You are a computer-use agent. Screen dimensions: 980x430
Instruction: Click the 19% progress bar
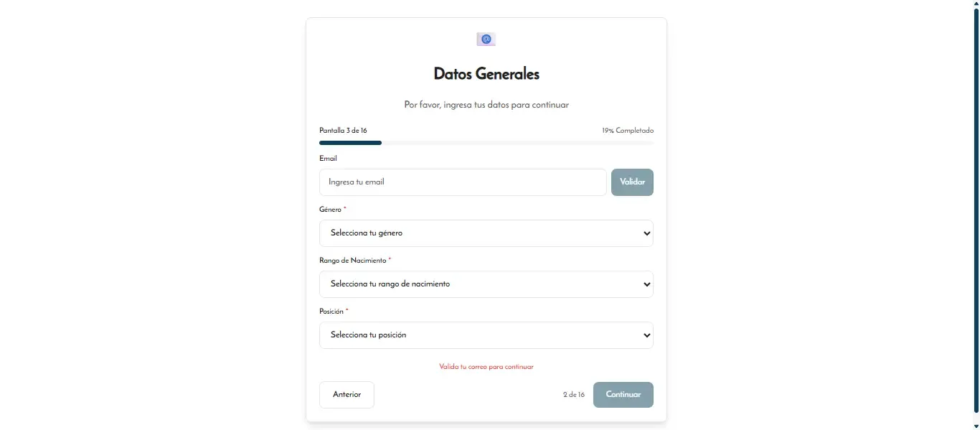point(486,142)
